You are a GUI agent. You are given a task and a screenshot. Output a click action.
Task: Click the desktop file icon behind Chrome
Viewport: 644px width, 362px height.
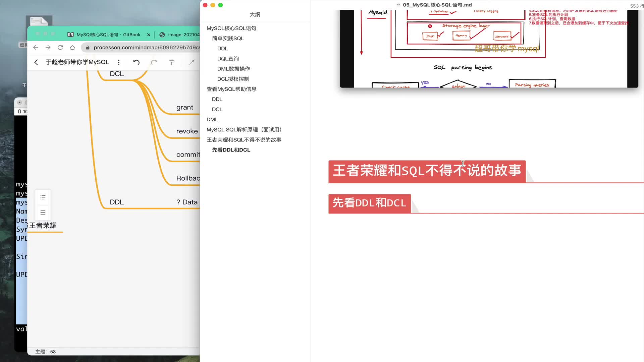click(39, 21)
